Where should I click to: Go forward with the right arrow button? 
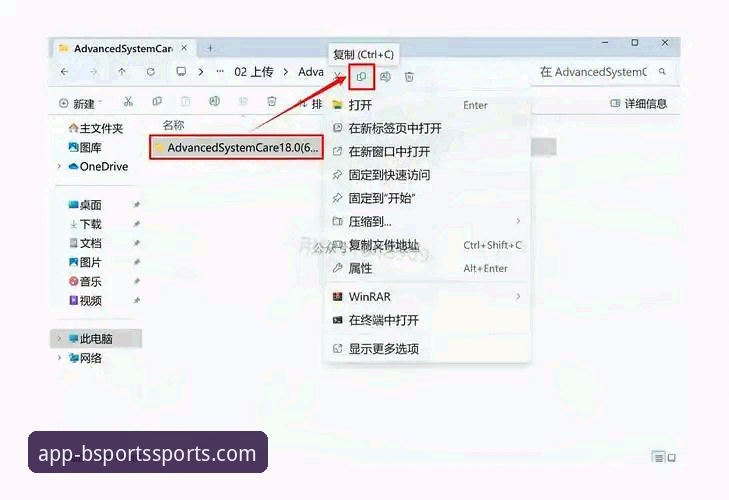coord(93,72)
